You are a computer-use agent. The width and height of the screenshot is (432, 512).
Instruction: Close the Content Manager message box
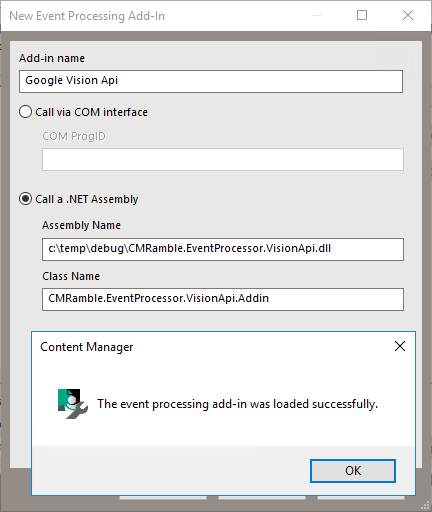[x=400, y=346]
